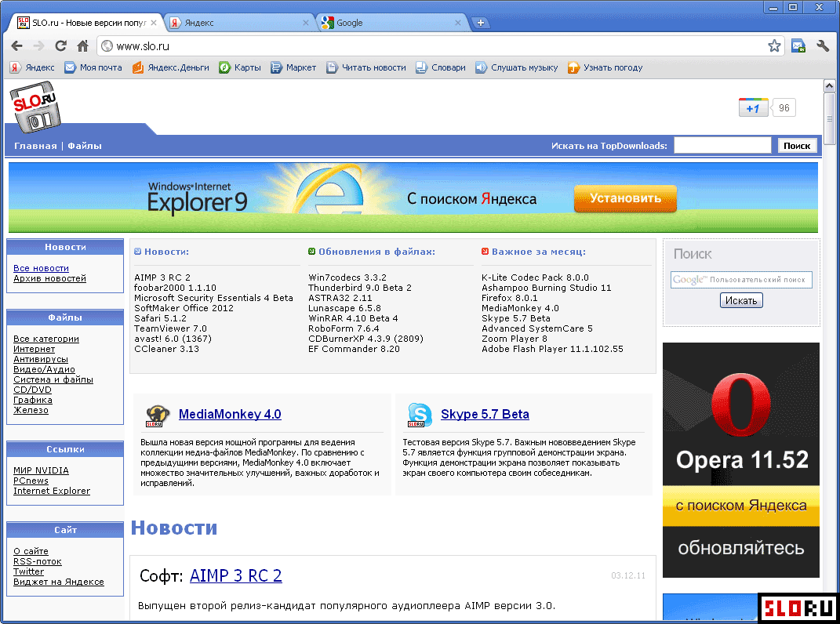This screenshot has height=624, width=840.
Task: Click 'CCleaner 3.13' in the news list
Action: 166,349
